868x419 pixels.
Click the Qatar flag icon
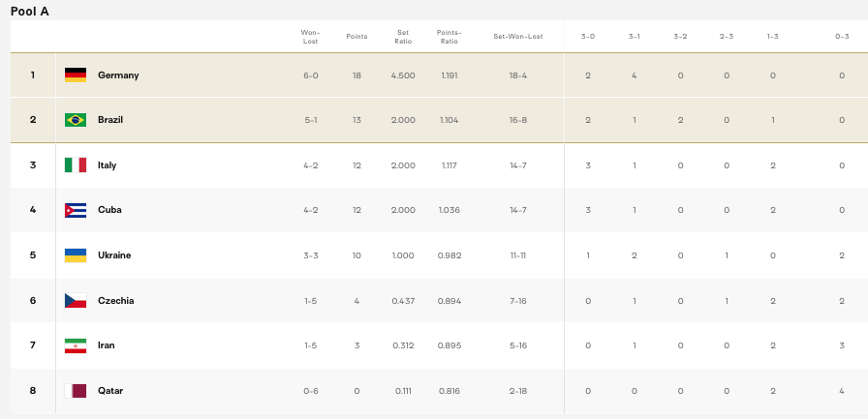tap(76, 391)
